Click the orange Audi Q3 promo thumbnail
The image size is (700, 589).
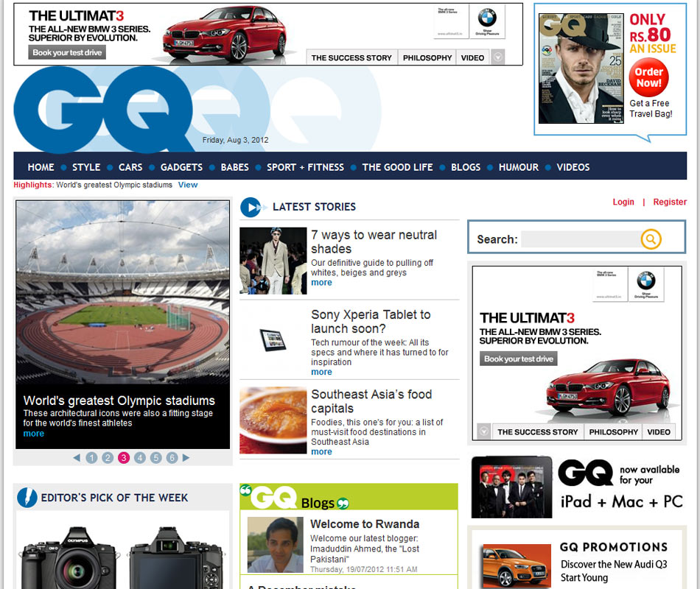point(517,565)
